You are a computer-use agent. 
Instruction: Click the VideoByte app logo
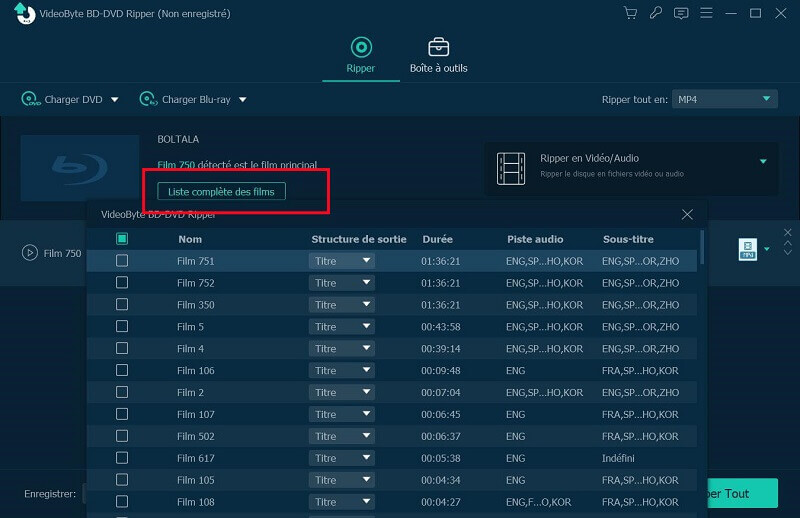coord(24,13)
